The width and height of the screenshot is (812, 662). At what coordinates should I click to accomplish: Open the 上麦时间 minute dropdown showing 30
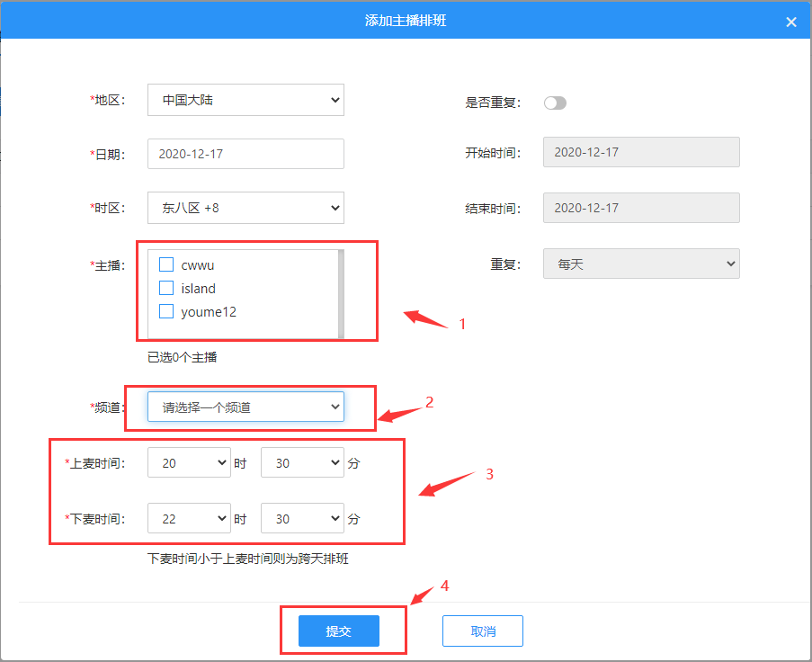(x=302, y=462)
